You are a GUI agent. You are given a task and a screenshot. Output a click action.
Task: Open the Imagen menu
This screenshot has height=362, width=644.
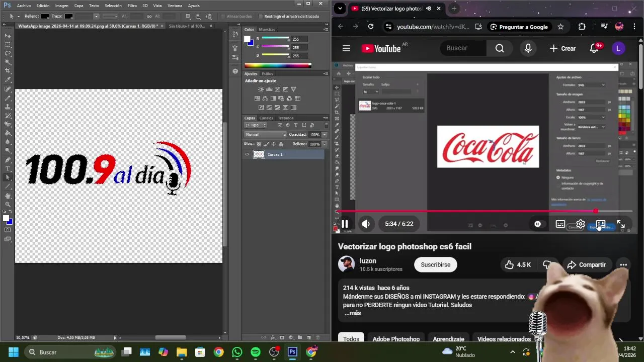[61, 6]
